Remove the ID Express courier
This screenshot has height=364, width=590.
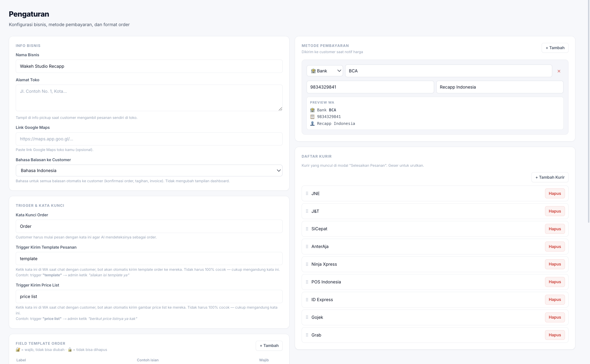pyautogui.click(x=555, y=300)
